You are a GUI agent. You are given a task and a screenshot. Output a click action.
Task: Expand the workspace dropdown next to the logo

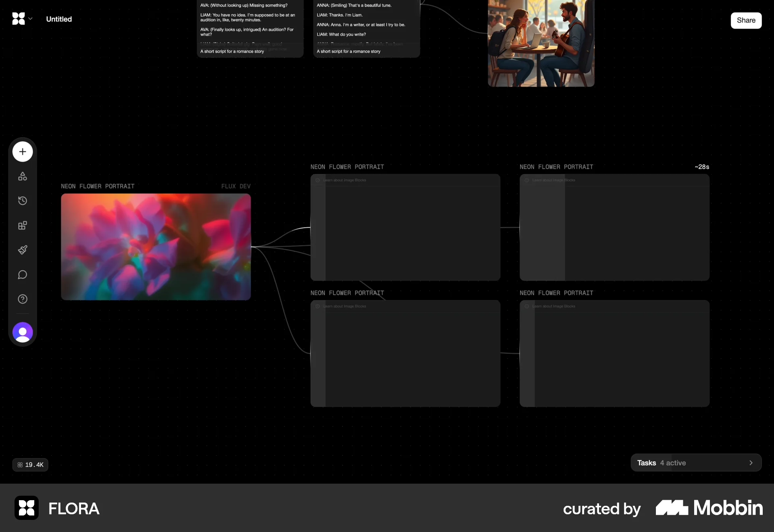(x=30, y=19)
